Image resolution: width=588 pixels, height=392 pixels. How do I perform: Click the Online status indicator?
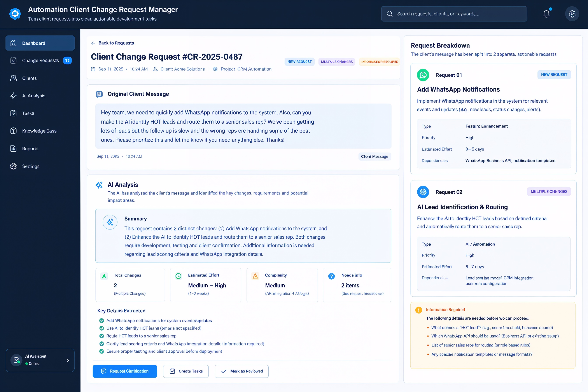32,364
